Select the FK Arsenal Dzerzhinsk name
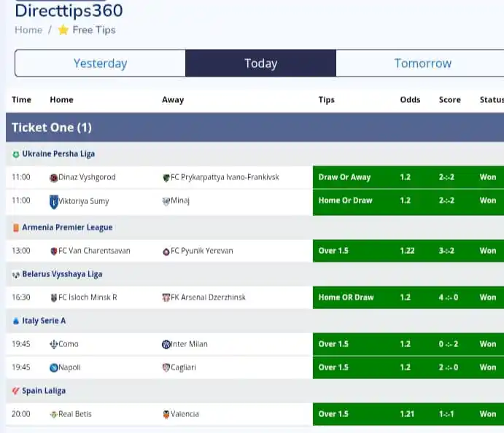Viewport: 504px width, 433px height. coord(208,297)
